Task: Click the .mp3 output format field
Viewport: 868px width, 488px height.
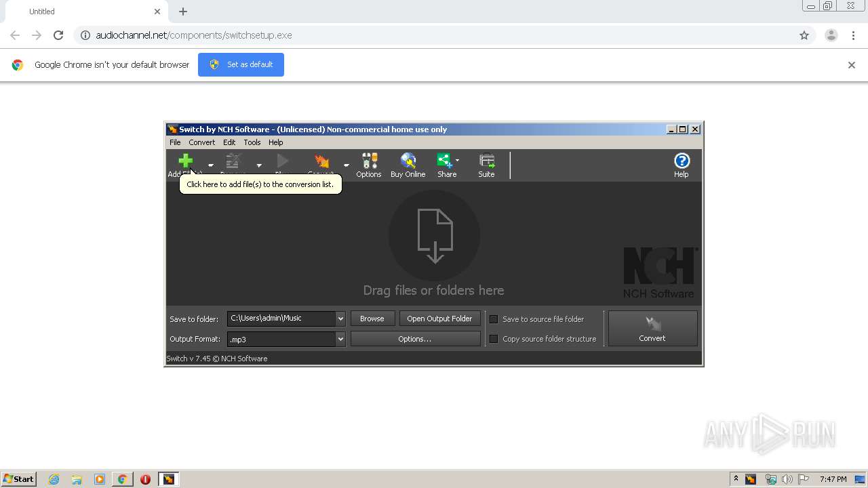Action: (281, 339)
